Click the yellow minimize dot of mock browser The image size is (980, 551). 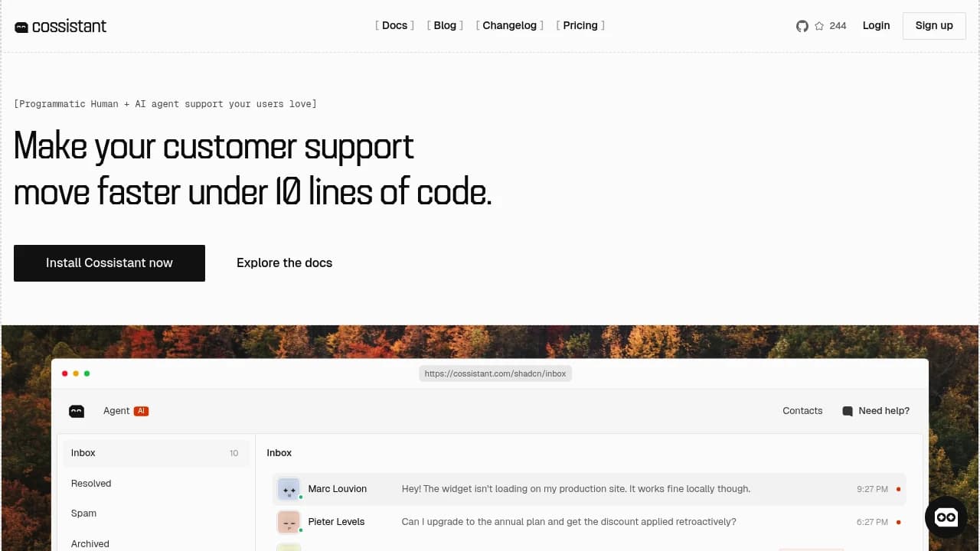pyautogui.click(x=76, y=373)
